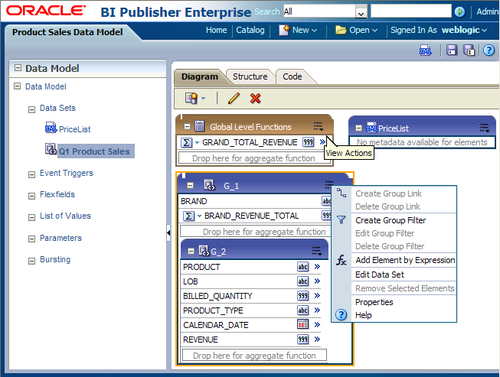
Task: Click the PriceList data set icon in tree
Action: tap(51, 127)
